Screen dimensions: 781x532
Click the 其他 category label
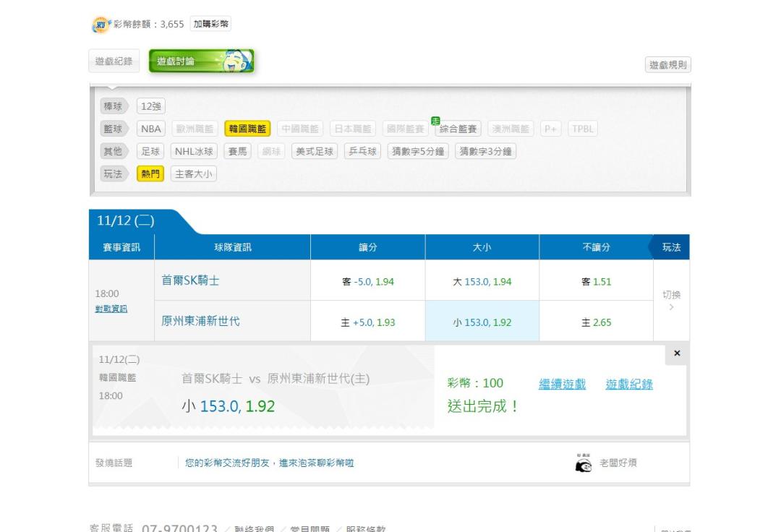pyautogui.click(x=114, y=151)
